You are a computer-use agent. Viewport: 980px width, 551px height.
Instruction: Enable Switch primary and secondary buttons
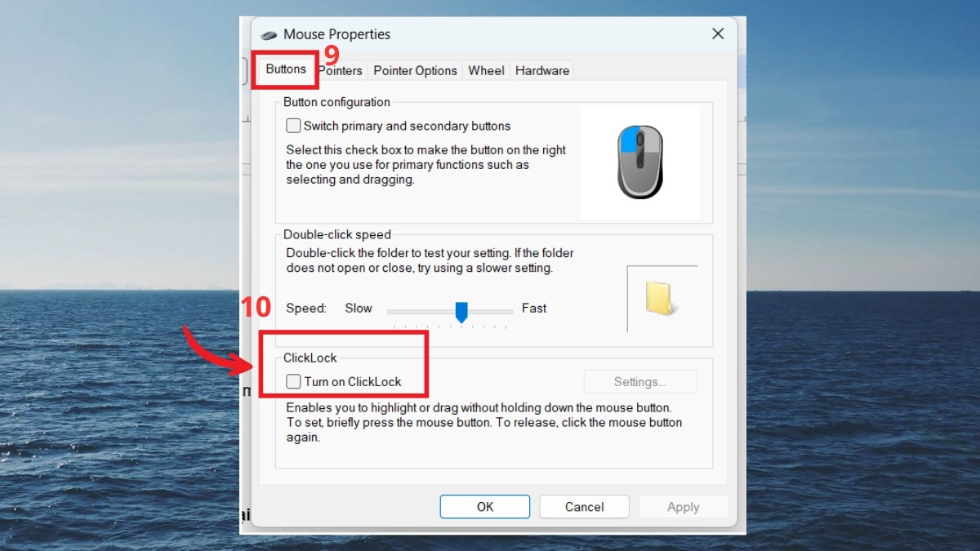[293, 126]
